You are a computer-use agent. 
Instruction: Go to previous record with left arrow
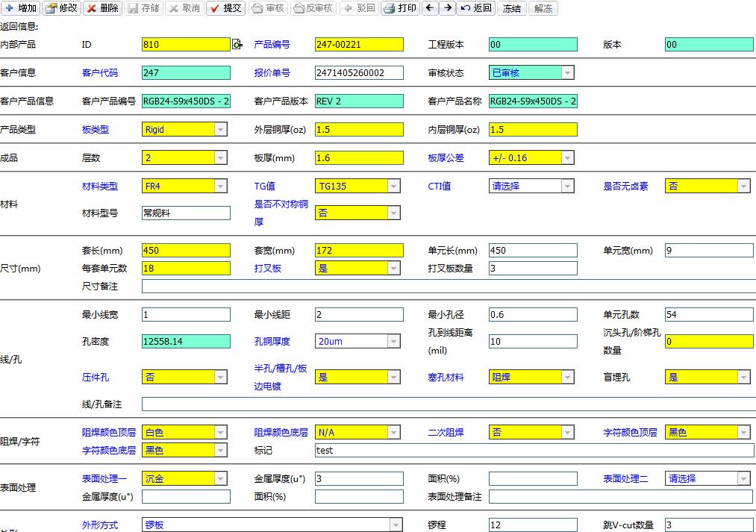click(430, 8)
